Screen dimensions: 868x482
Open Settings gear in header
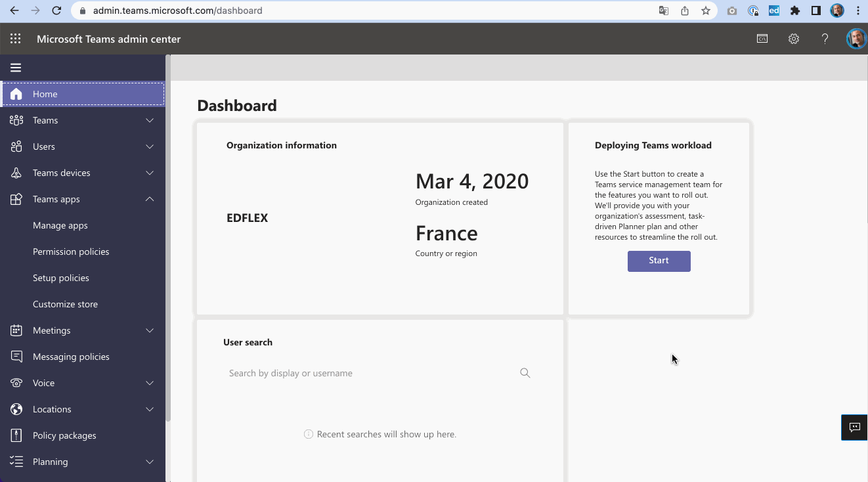click(x=794, y=39)
